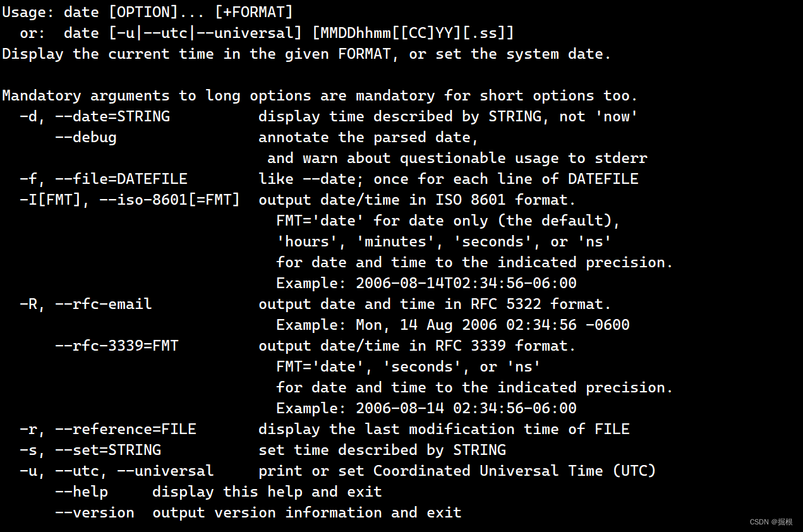Image resolution: width=803 pixels, height=532 pixels.
Task: Click the RFC 3339 example 2006-08-14 02:34:56-06:00
Action: (x=466, y=408)
